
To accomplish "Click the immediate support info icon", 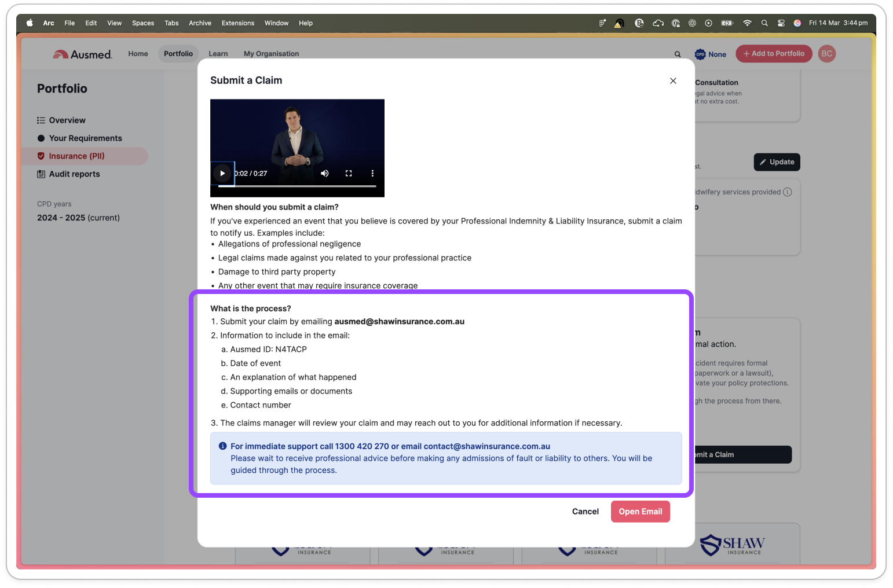I will point(222,446).
